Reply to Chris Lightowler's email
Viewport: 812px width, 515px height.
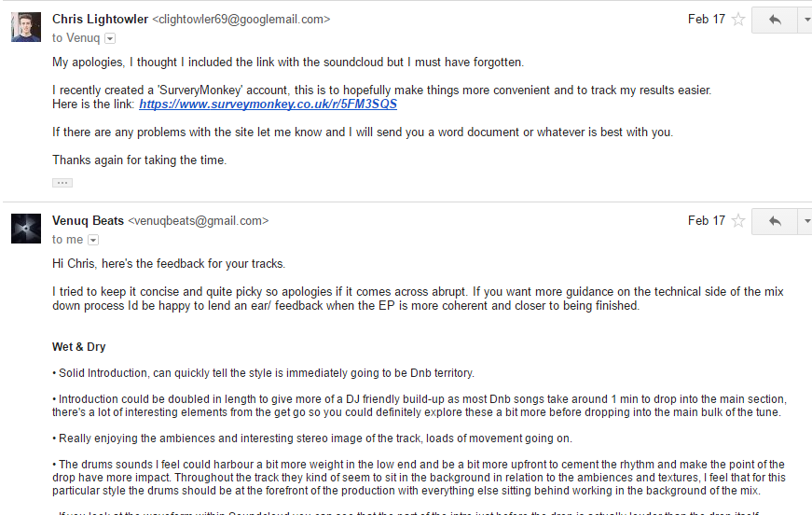coord(774,20)
